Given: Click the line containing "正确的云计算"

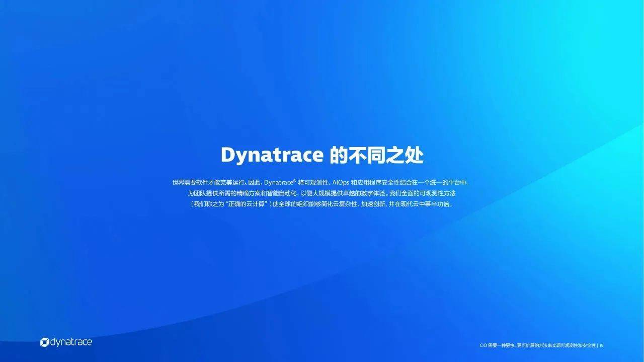Looking at the screenshot, I should point(322,204).
